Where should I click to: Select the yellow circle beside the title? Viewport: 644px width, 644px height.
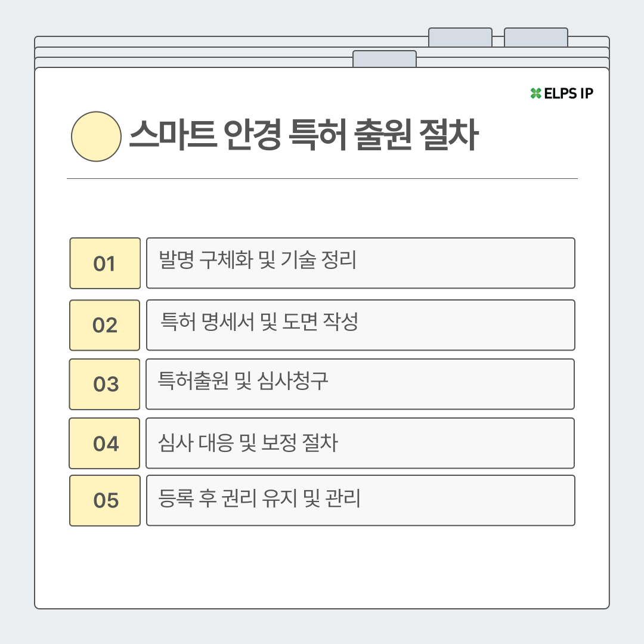pos(96,137)
